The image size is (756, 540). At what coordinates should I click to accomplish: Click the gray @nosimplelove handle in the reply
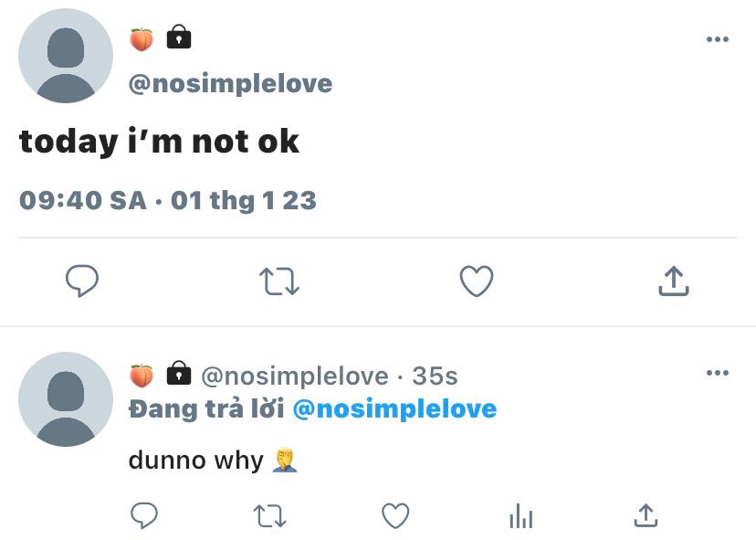pyautogui.click(x=294, y=376)
